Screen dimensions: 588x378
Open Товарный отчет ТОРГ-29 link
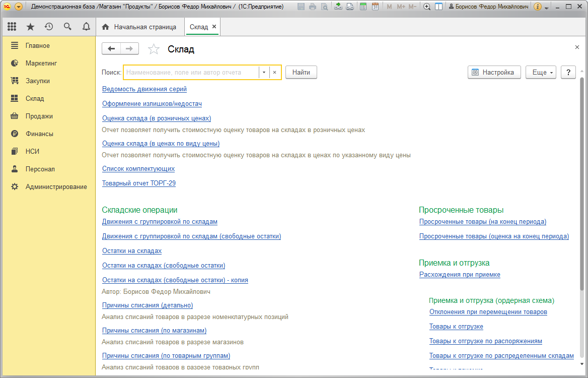pyautogui.click(x=139, y=183)
